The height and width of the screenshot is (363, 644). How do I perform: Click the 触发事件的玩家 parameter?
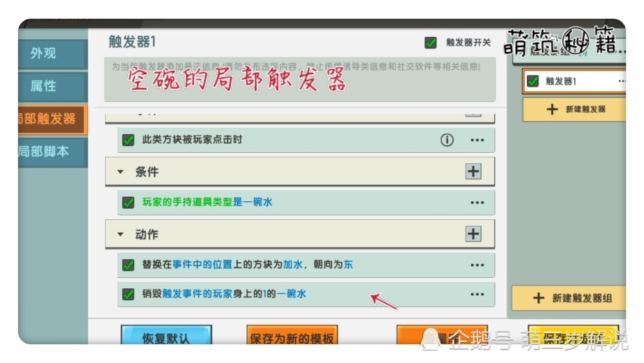(x=198, y=294)
